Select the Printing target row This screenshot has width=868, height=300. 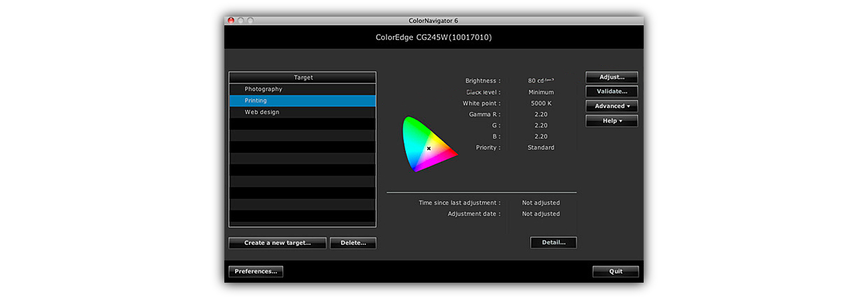(x=302, y=101)
